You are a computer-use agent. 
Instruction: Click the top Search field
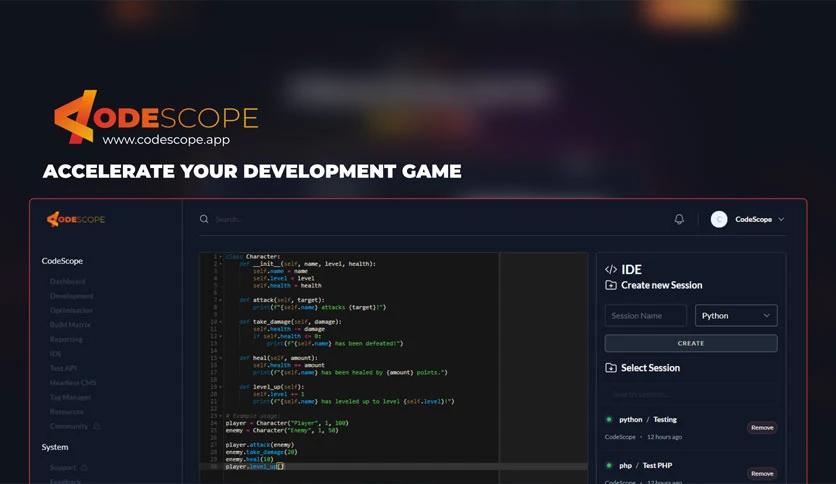[229, 219]
